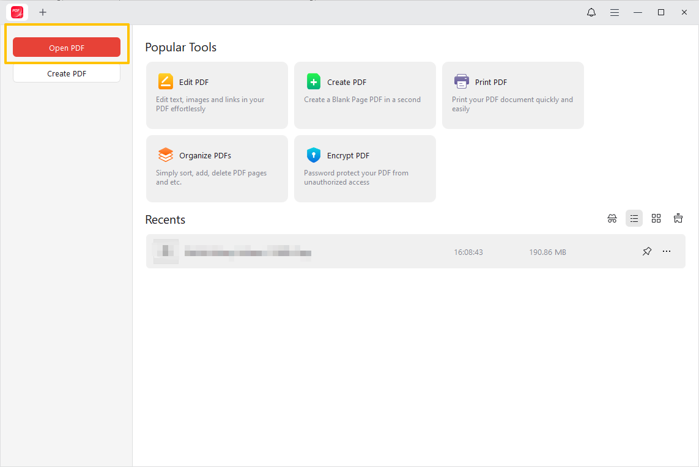Open the notifications bell
Screen dimensions: 700x468
[591, 13]
